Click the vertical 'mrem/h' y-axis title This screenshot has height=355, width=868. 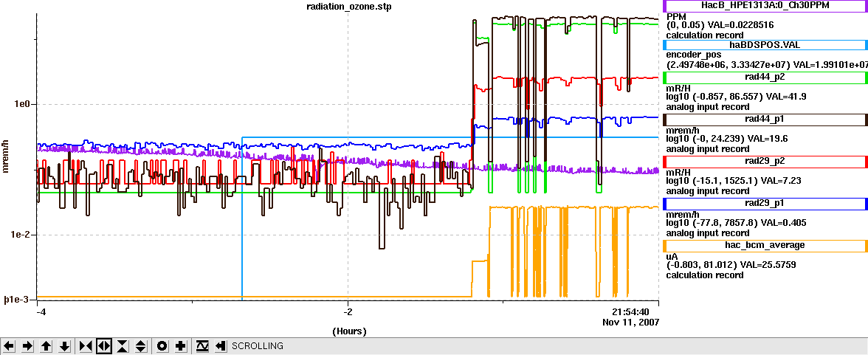7,155
